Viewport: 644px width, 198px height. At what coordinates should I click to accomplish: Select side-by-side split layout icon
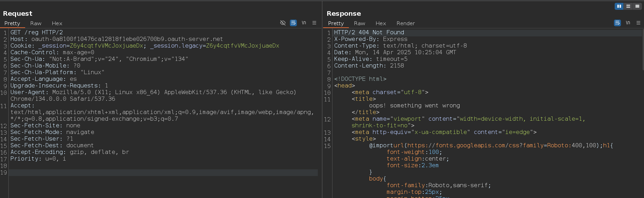[619, 6]
